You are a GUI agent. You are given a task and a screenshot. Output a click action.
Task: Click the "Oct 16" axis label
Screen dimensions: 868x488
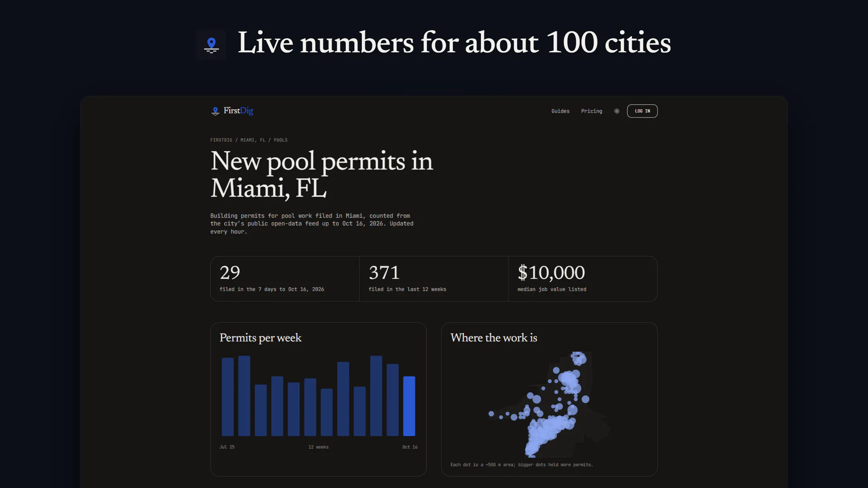point(410,447)
